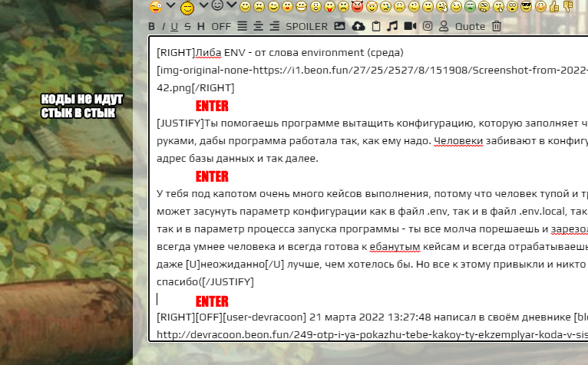Click the cloud upload icon

[x=358, y=26]
